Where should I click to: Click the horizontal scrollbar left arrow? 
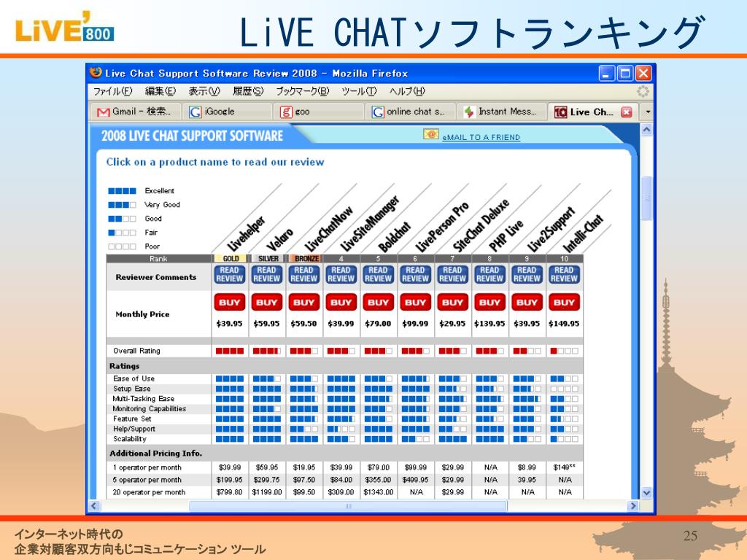94,506
